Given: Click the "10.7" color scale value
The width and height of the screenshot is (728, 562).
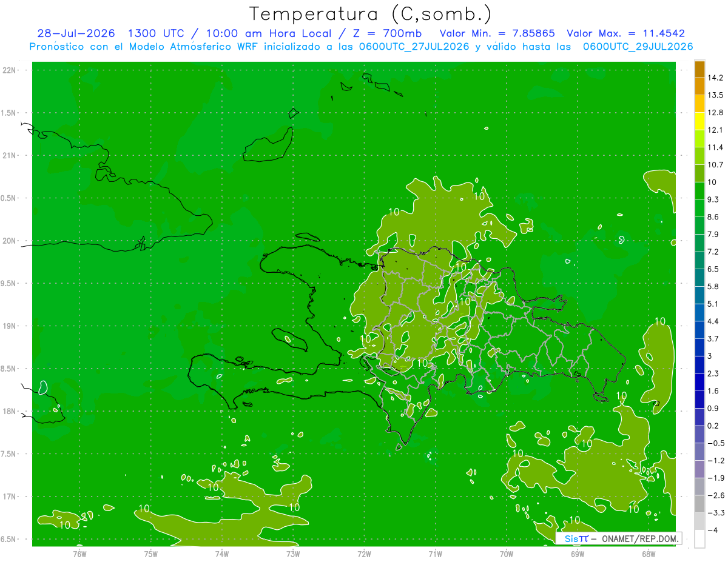Looking at the screenshot, I should [x=715, y=165].
